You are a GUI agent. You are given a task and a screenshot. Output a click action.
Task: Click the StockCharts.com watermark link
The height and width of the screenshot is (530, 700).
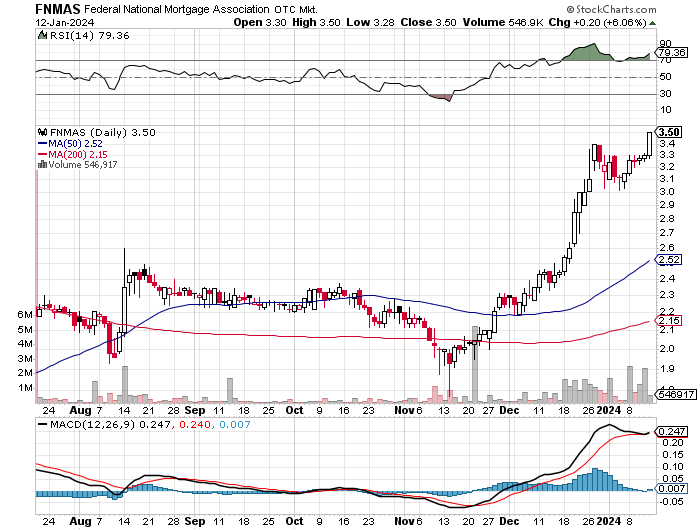(612, 9)
